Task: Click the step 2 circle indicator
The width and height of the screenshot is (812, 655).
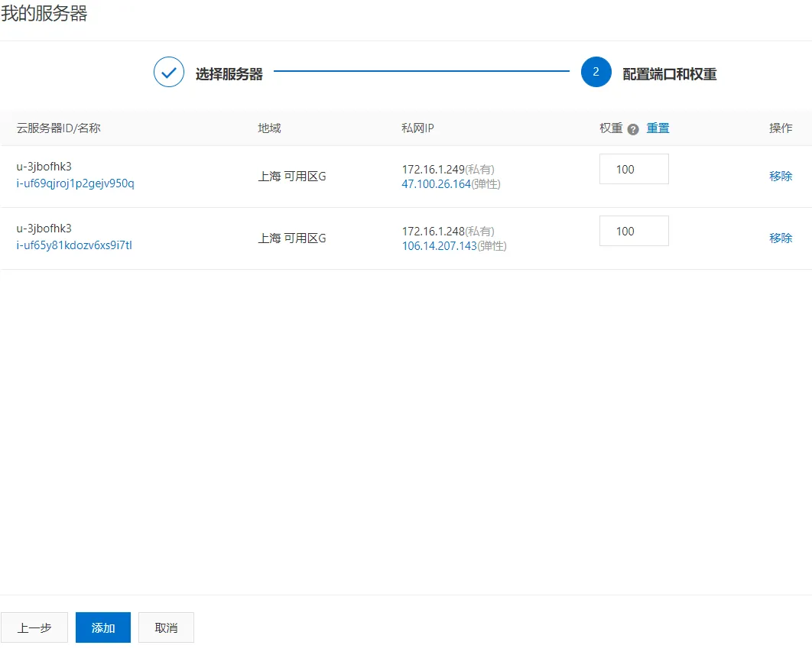Action: click(x=596, y=72)
